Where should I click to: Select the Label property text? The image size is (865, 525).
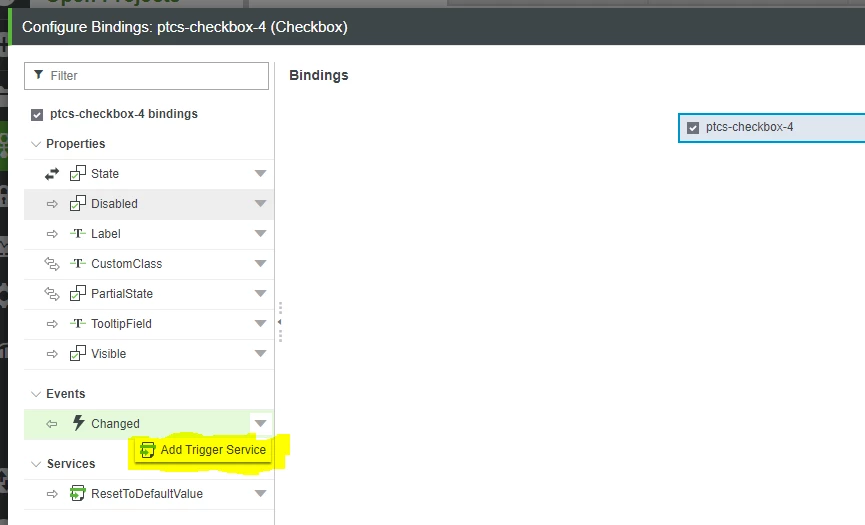[x=105, y=234]
